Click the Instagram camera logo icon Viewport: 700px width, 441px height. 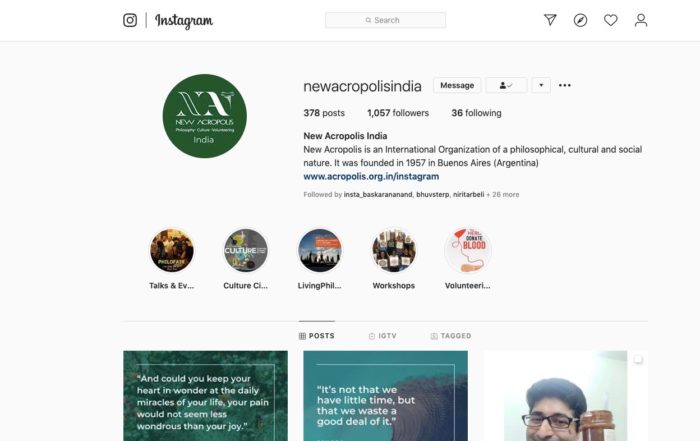130,20
